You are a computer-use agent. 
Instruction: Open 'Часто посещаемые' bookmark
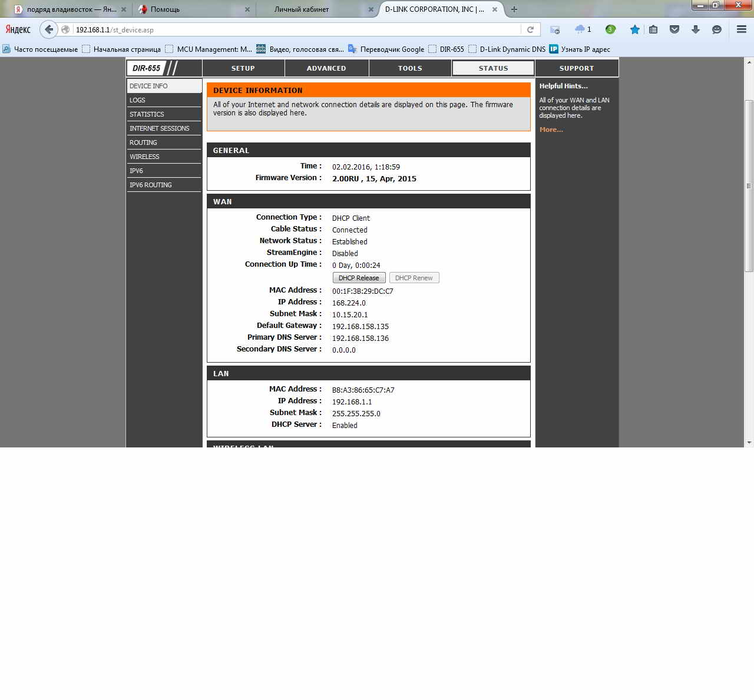pos(41,49)
